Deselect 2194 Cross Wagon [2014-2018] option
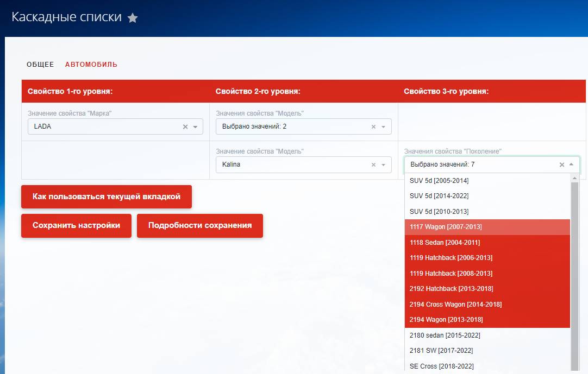 (x=487, y=305)
